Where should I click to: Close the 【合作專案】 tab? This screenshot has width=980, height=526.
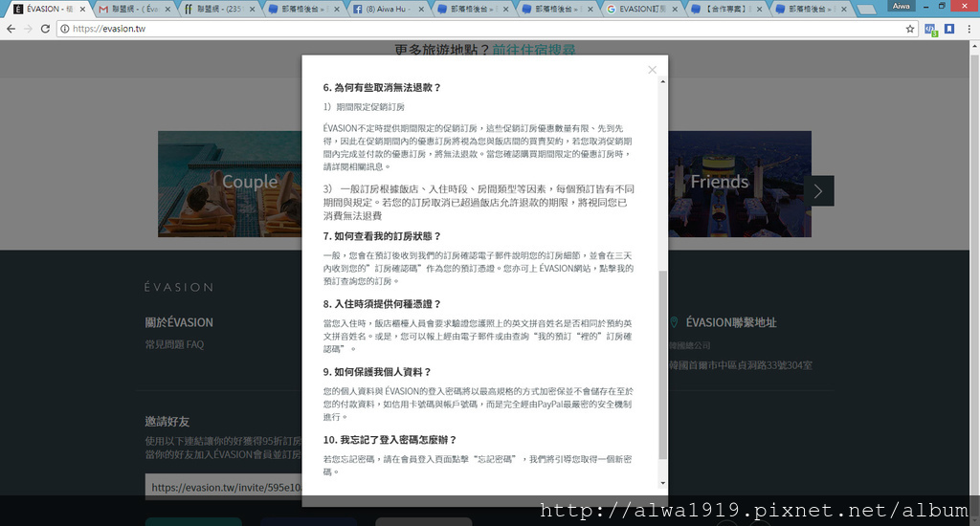(759, 10)
